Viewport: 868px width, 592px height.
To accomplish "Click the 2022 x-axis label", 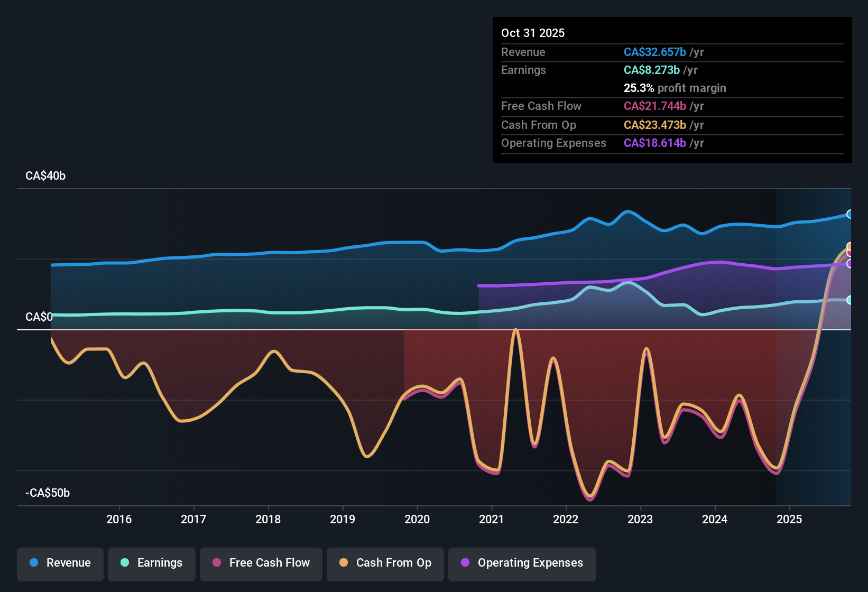I will [x=566, y=519].
